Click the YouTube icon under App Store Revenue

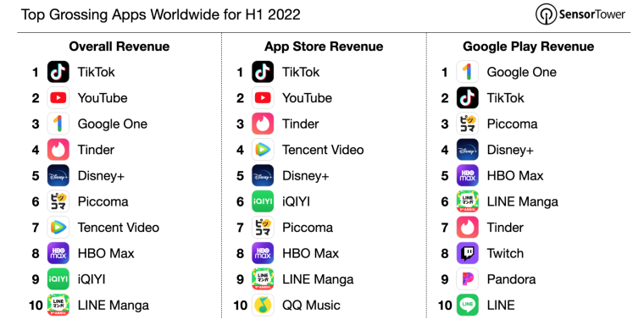tap(263, 98)
